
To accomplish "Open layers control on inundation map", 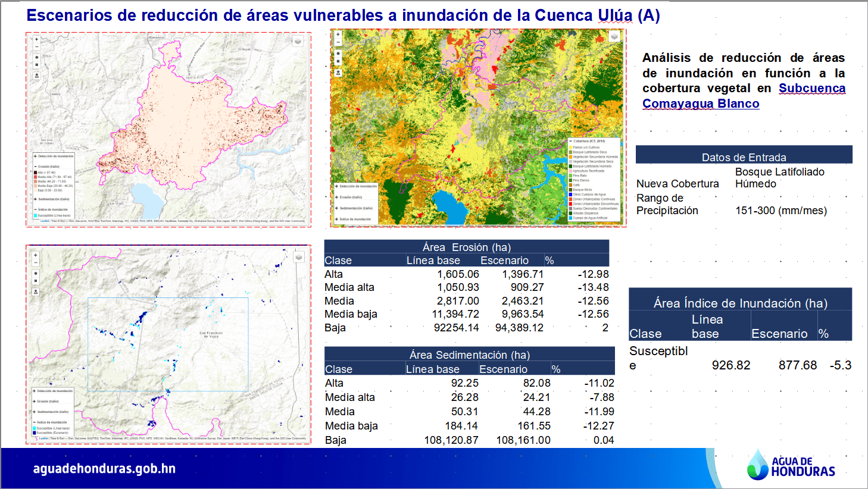I will point(298,257).
